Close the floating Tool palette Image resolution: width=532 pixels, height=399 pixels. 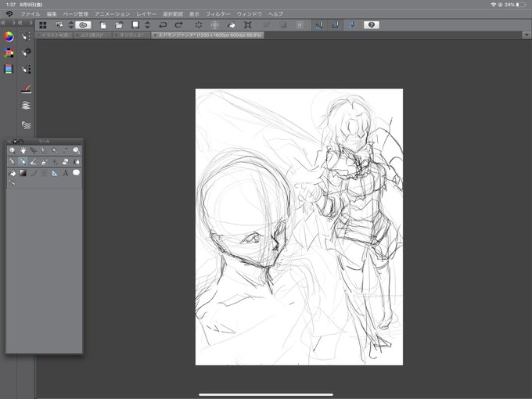pos(15,142)
